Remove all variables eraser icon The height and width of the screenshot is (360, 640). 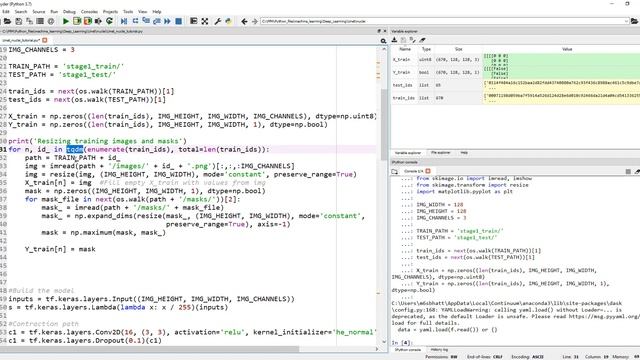[422, 40]
